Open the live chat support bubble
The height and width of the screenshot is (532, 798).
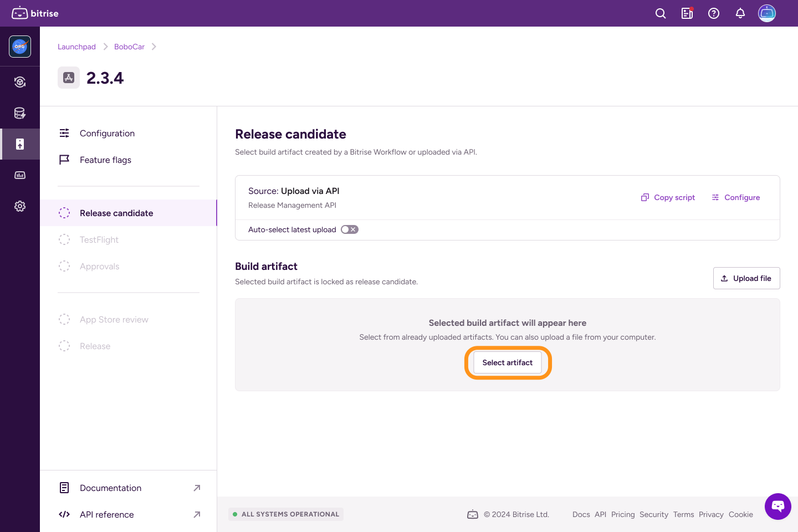point(778,506)
